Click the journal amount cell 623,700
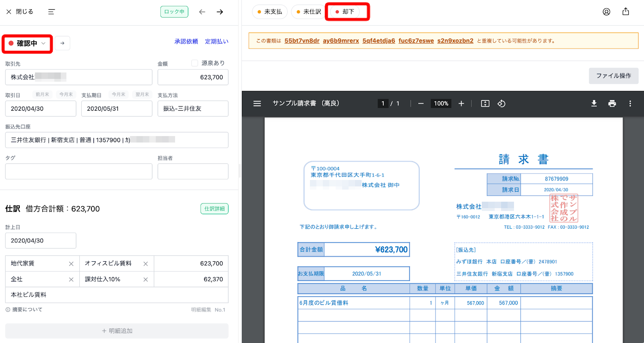 click(x=191, y=263)
